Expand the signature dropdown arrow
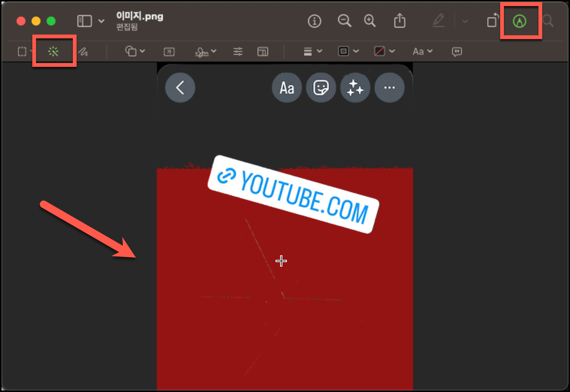 pyautogui.click(x=214, y=51)
